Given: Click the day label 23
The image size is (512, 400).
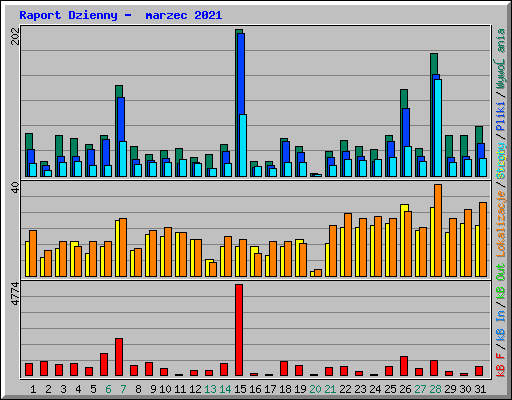Looking at the screenshot, I should click(x=360, y=389).
